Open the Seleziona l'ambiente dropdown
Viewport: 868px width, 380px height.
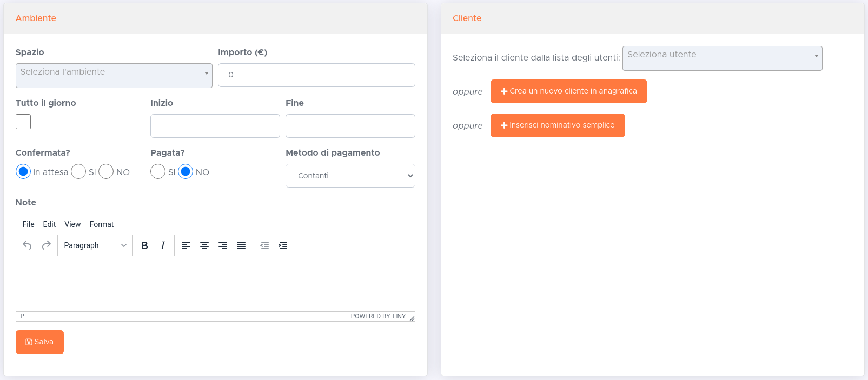114,76
